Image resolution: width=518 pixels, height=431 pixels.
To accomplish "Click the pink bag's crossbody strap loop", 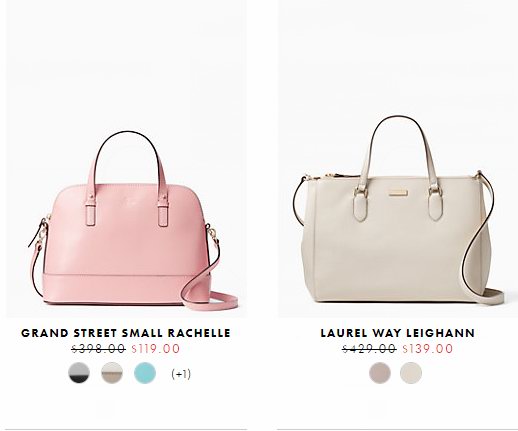I will click(207, 293).
